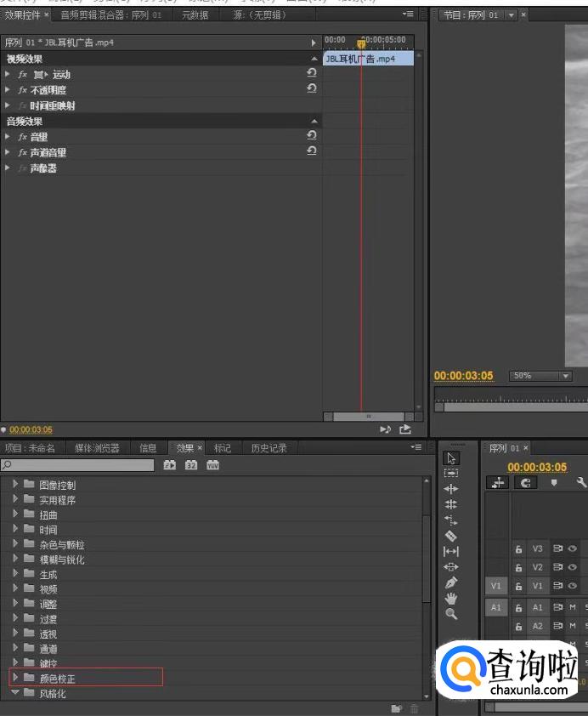Select the Razor tool

451,536
